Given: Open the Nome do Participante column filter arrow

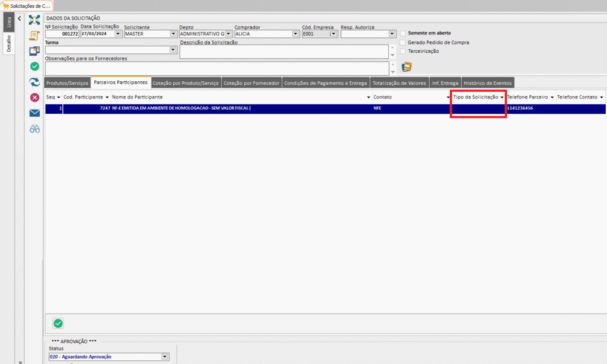Looking at the screenshot, I should pyautogui.click(x=368, y=97).
